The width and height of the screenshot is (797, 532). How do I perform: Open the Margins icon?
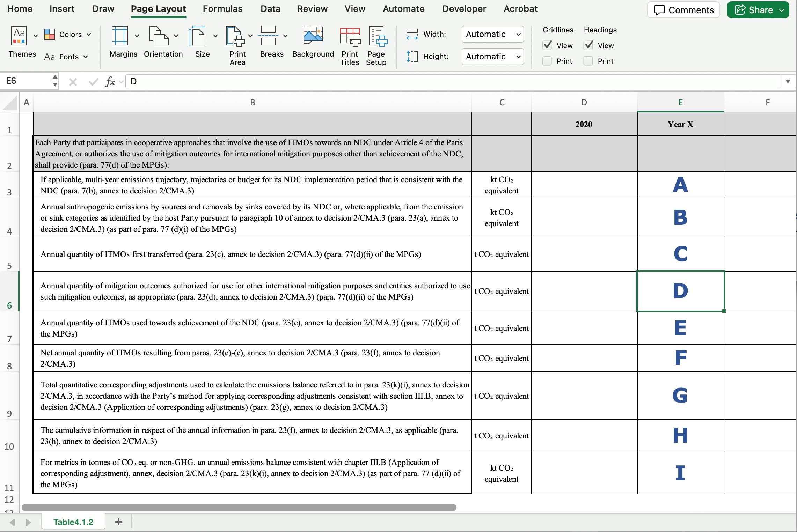tap(120, 36)
